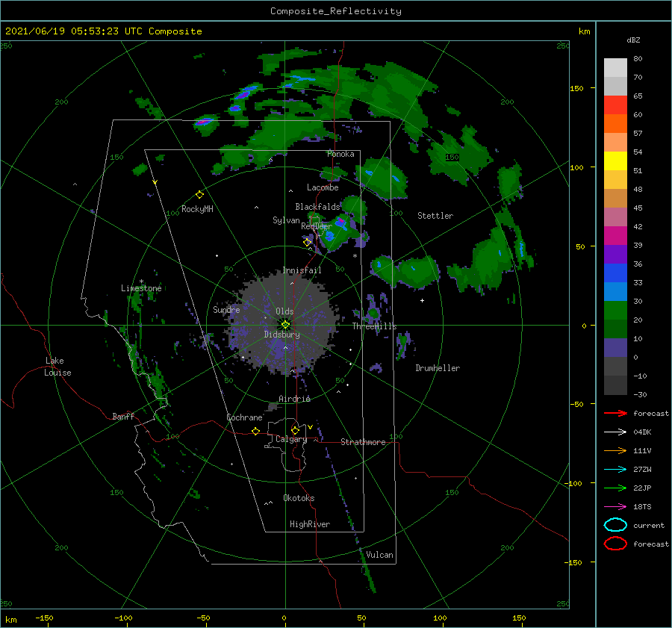Click the orange 111V arrow legend icon

pyautogui.click(x=615, y=450)
